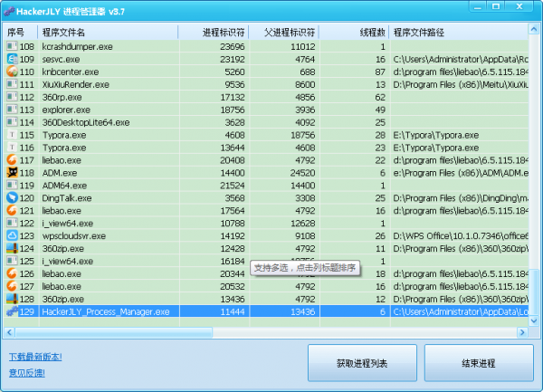The height and width of the screenshot is (392, 543).
Task: Click the ADM.exe cat icon in row 118
Action: (x=12, y=173)
